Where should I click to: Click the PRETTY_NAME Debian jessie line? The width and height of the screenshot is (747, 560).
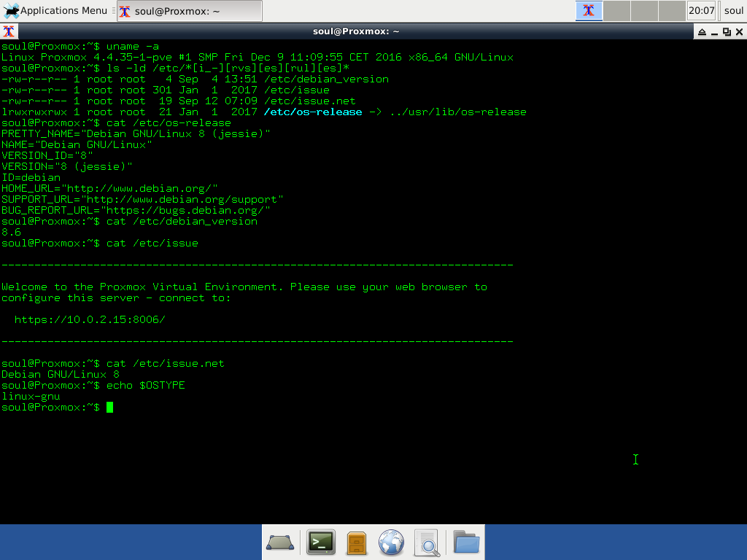(136, 134)
